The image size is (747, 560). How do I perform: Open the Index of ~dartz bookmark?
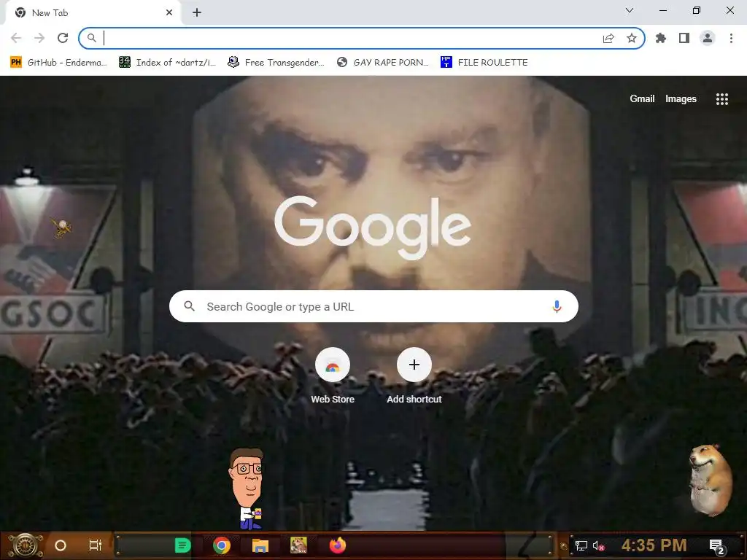pos(167,63)
